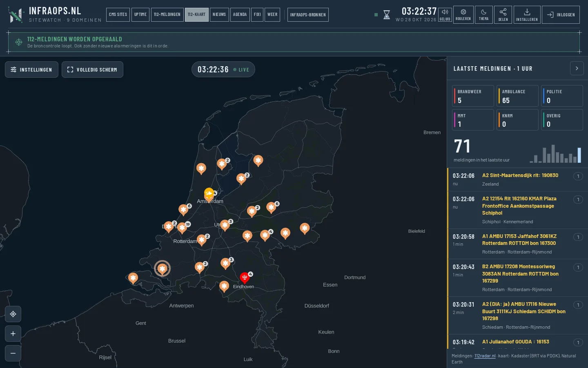Open the Agenda tab
588x368 pixels.
tap(240, 15)
